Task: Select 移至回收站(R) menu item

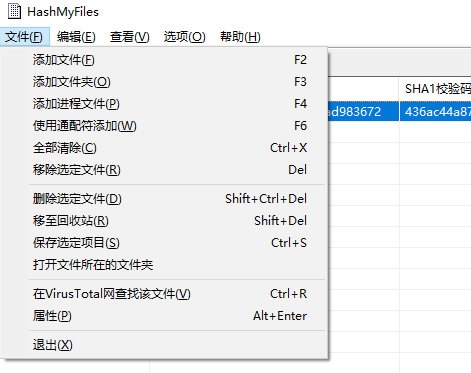Action: pyautogui.click(x=165, y=221)
